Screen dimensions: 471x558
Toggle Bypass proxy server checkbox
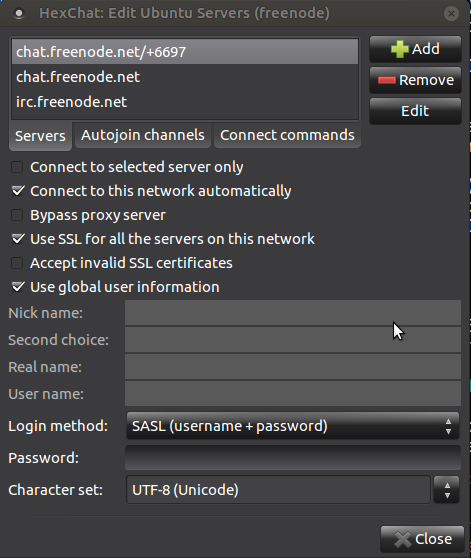point(17,215)
